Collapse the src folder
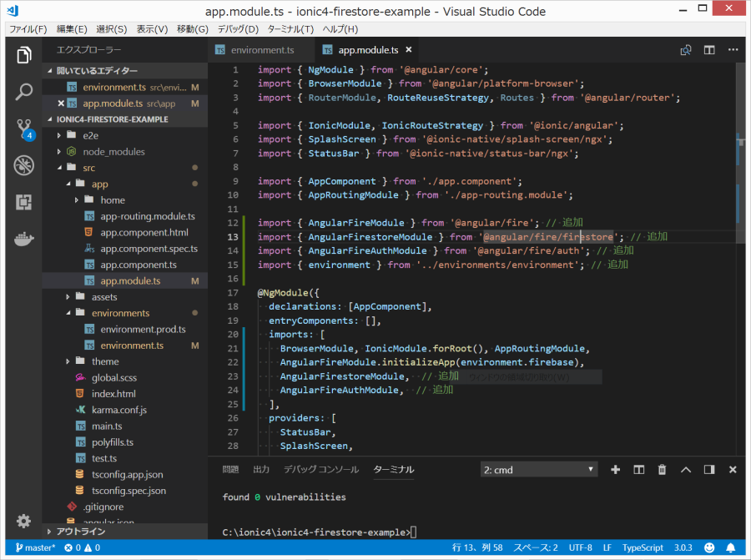751x560 pixels. (x=59, y=168)
